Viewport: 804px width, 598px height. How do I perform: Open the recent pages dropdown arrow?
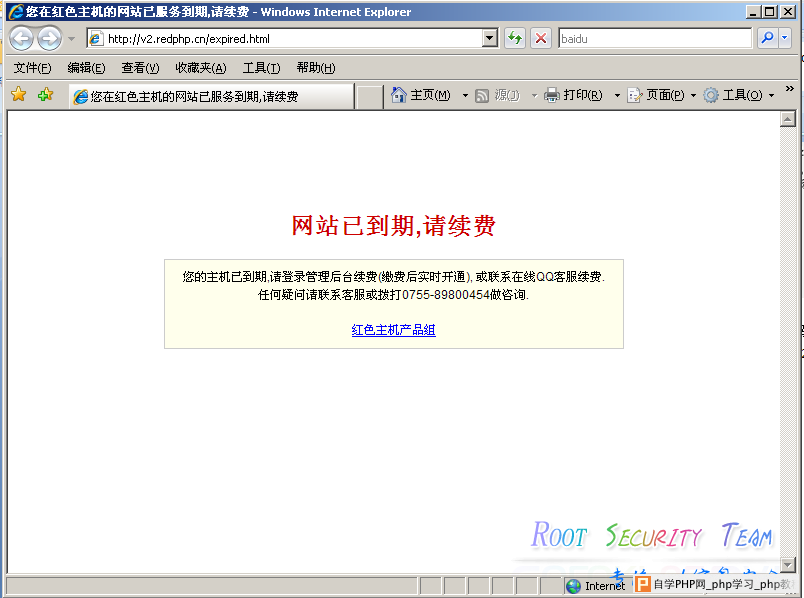tap(71, 39)
